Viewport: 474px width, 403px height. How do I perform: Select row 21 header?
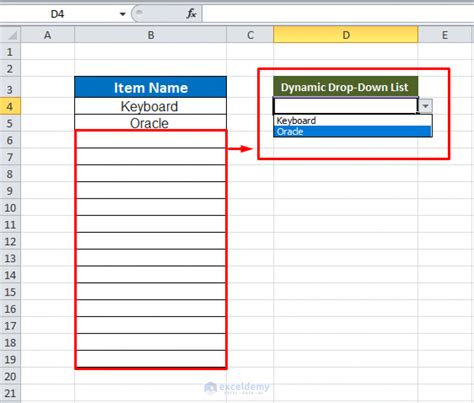point(10,393)
